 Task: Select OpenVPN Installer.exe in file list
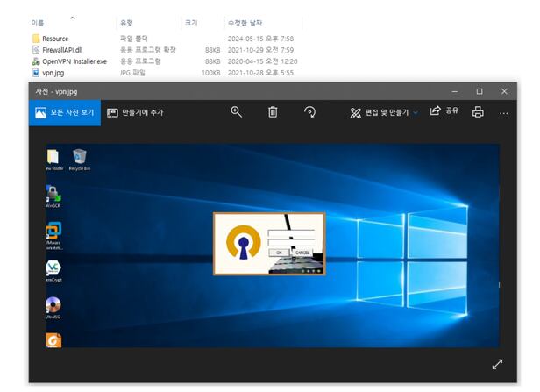(74, 61)
